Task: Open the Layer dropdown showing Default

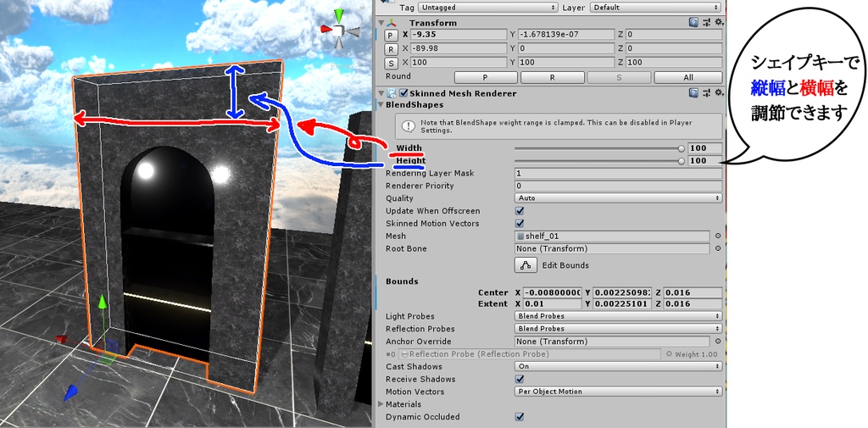Action: click(656, 7)
